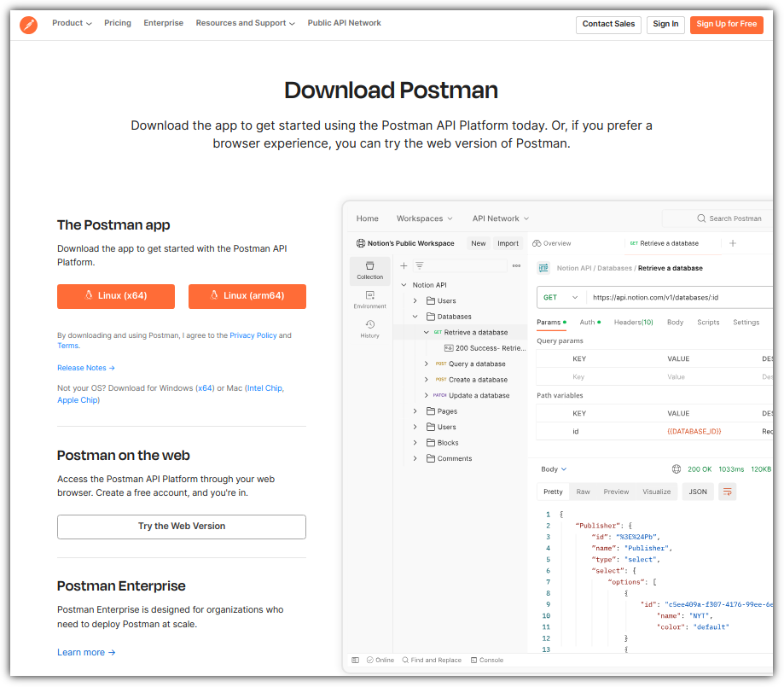Select 200 Success example item
The width and height of the screenshot is (784, 687).
[485, 348]
